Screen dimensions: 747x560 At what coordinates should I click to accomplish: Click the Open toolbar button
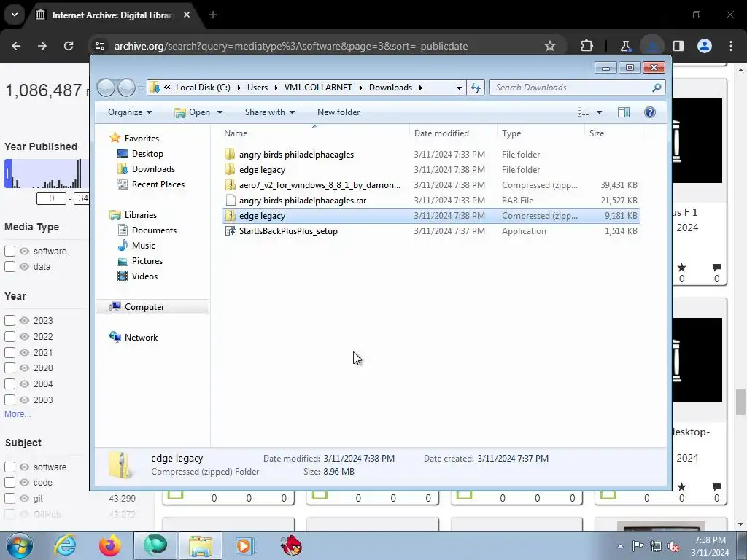(193, 112)
